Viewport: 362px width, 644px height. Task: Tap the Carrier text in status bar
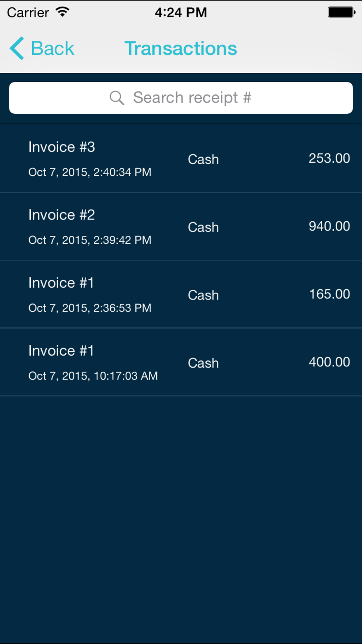tap(28, 12)
